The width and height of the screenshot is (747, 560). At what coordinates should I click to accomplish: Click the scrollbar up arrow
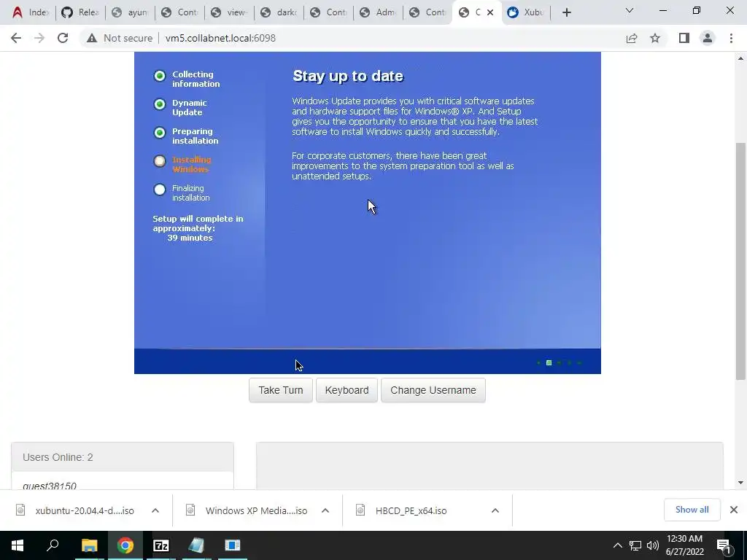(x=740, y=58)
